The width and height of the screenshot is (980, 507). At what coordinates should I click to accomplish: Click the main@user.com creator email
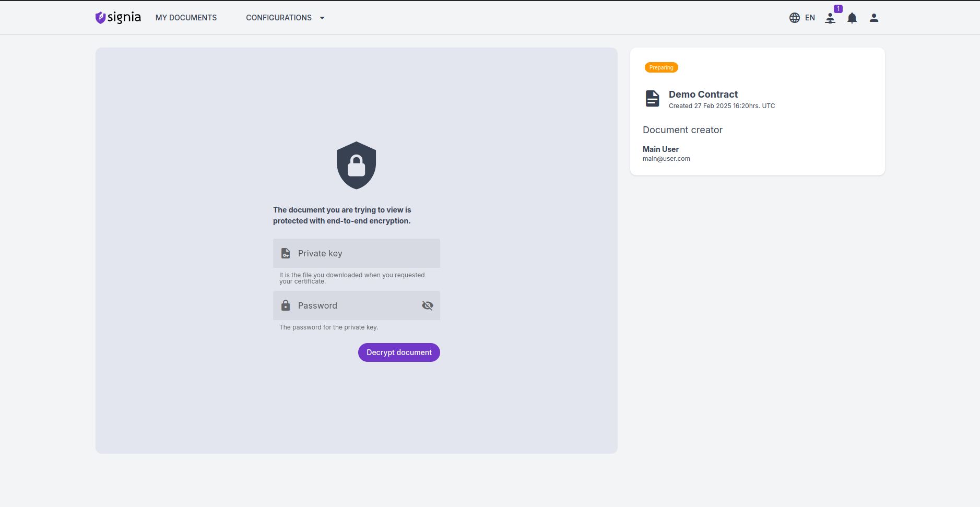coord(666,159)
